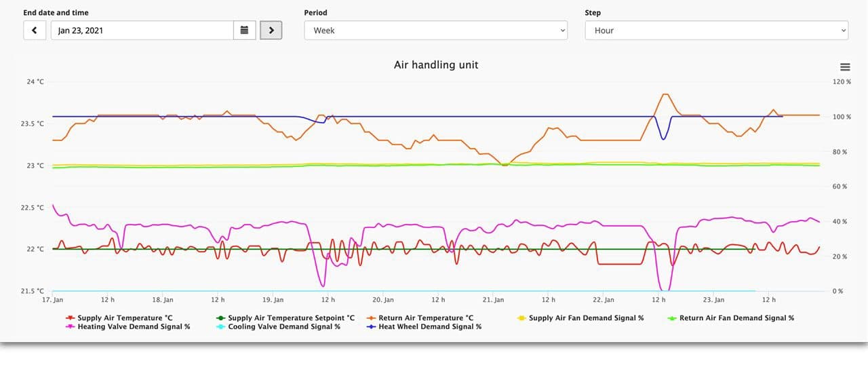Open the Step dropdown showing Hour
The width and height of the screenshot is (868, 382).
click(x=716, y=31)
